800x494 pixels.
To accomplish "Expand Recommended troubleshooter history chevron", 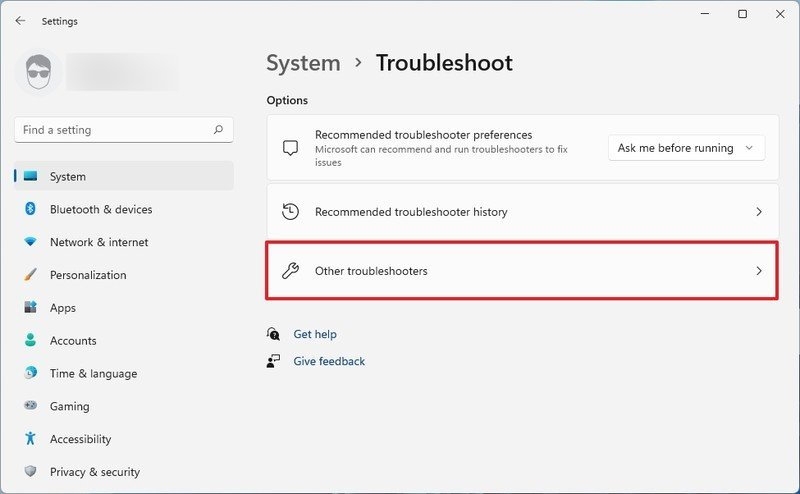I will point(759,211).
